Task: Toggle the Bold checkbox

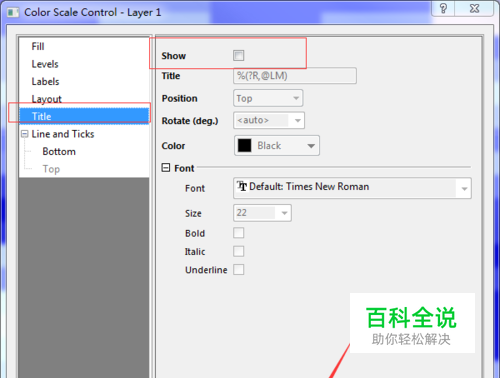Action: pos(239,233)
